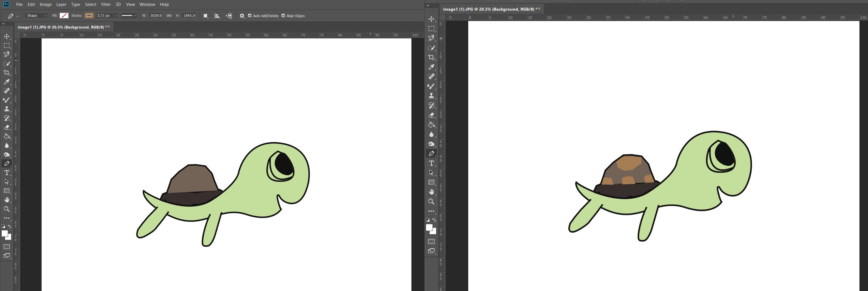Select the Paint Bucket tool in left window
This screenshot has width=868, height=291.
pyautogui.click(x=7, y=136)
